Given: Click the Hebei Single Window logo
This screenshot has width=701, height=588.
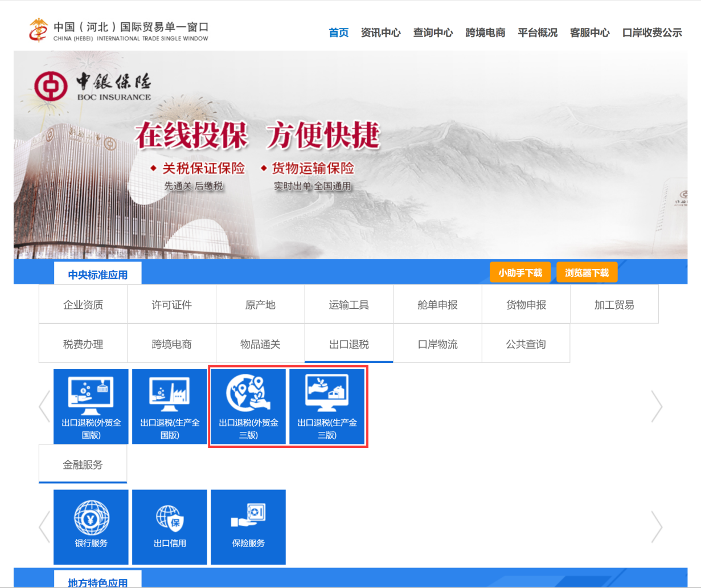Looking at the screenshot, I should (119, 31).
